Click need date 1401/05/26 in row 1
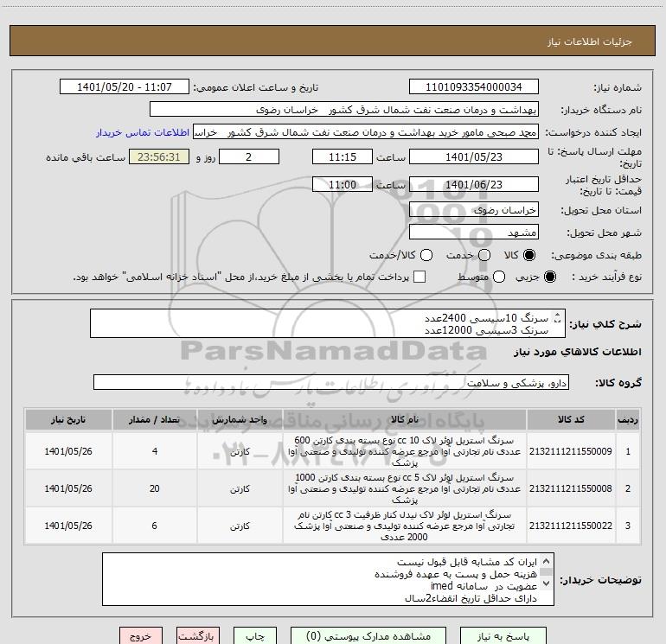 pos(68,451)
